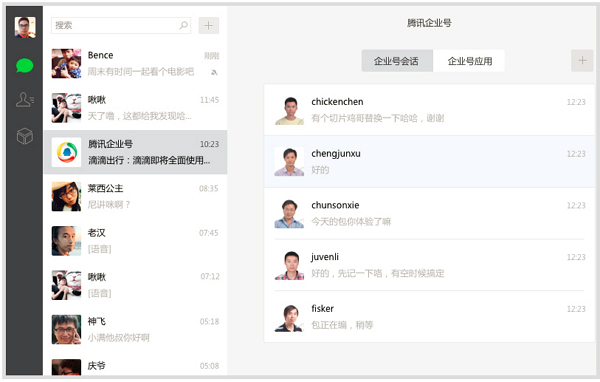Image resolution: width=600 pixels, height=382 pixels.
Task: Select the 企业号应用 tab
Action: click(x=469, y=61)
